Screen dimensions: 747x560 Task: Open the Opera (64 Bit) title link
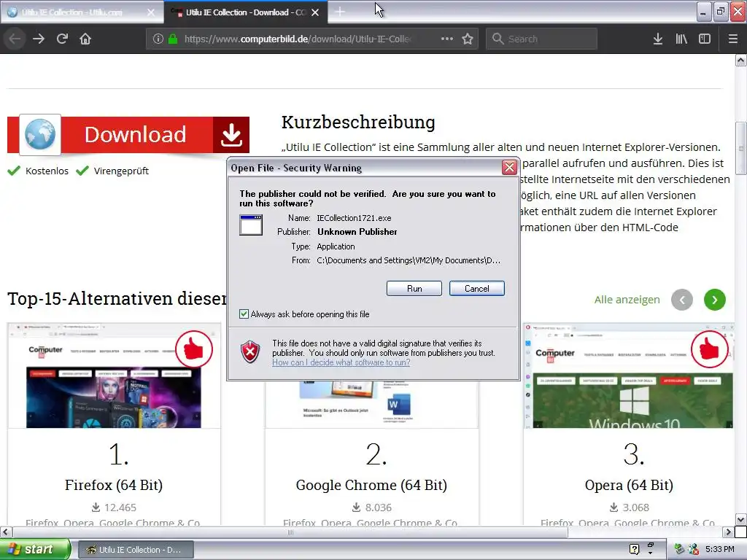coord(629,485)
